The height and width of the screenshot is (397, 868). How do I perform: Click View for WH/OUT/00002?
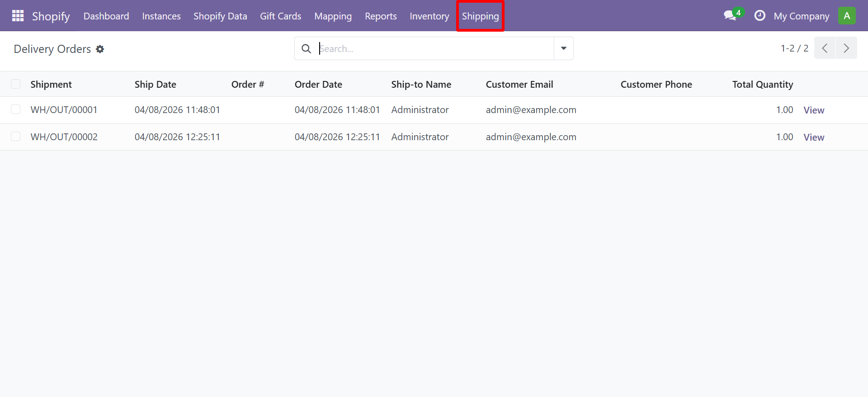pos(814,137)
